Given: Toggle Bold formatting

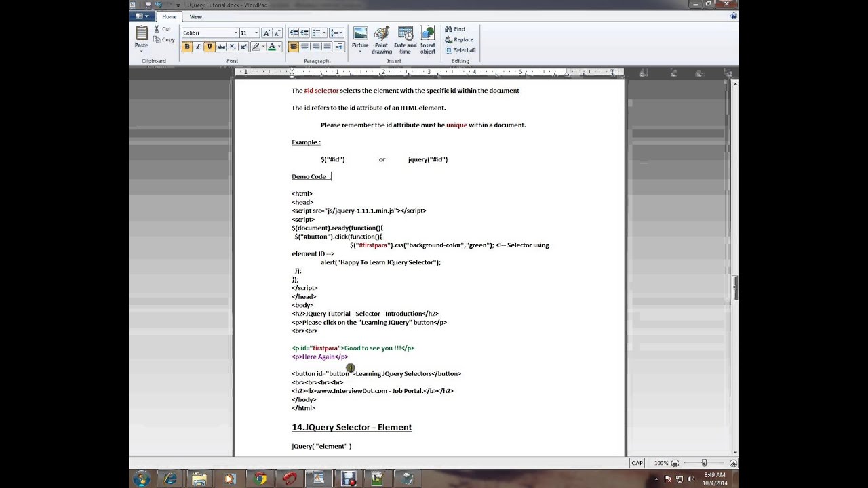Looking at the screenshot, I should (187, 47).
